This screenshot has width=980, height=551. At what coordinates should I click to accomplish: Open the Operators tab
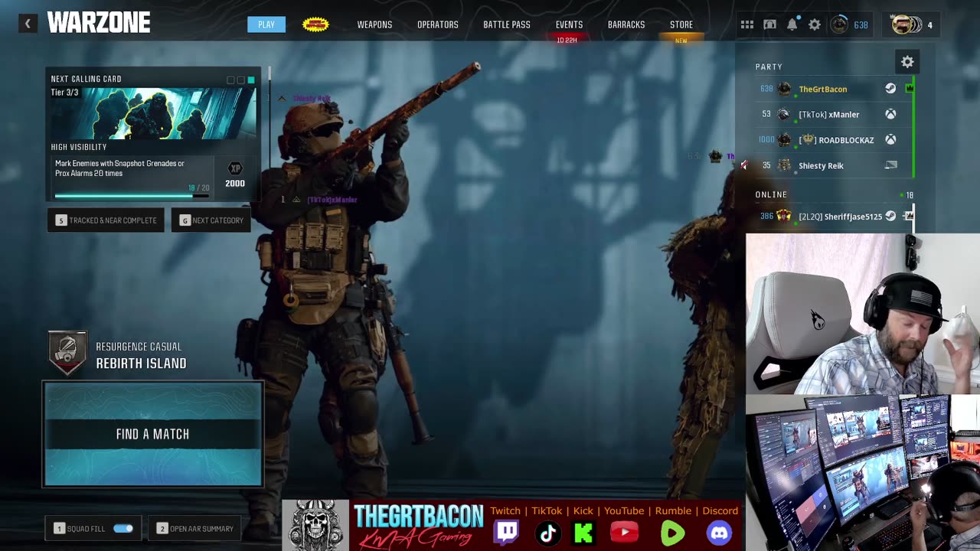point(438,25)
